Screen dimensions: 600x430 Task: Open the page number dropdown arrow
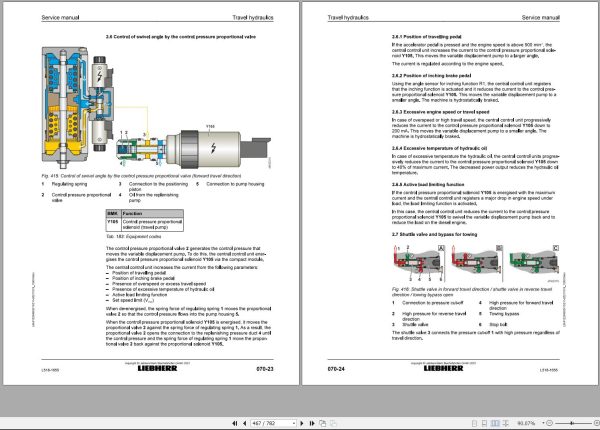[x=294, y=423]
